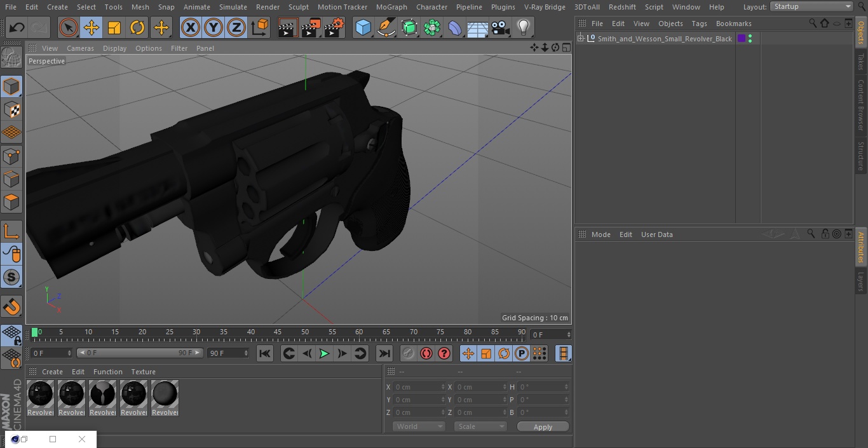Open the spline Pen tool
868x448 pixels.
(386, 28)
